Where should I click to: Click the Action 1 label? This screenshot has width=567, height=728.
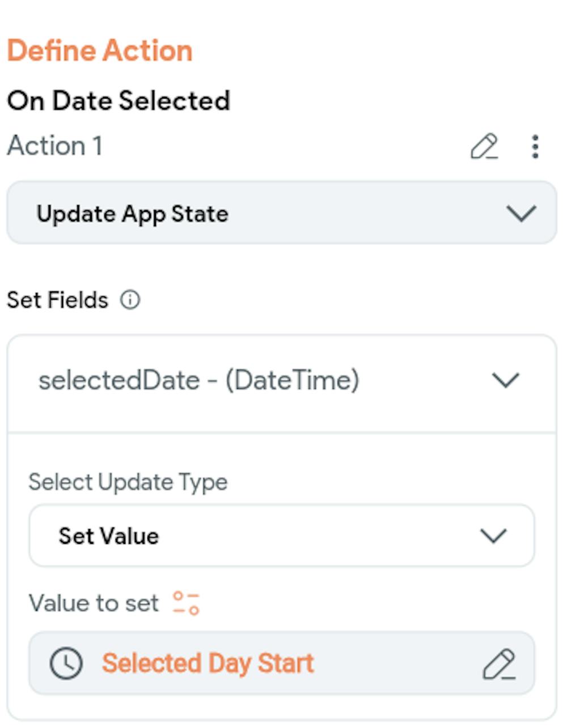coord(54,147)
